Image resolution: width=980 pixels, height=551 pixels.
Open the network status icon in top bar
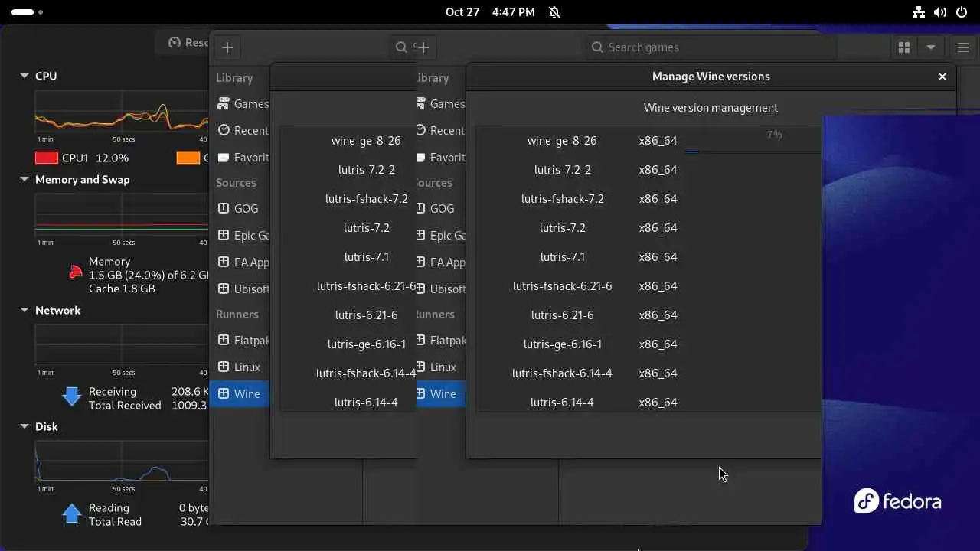pyautogui.click(x=919, y=12)
